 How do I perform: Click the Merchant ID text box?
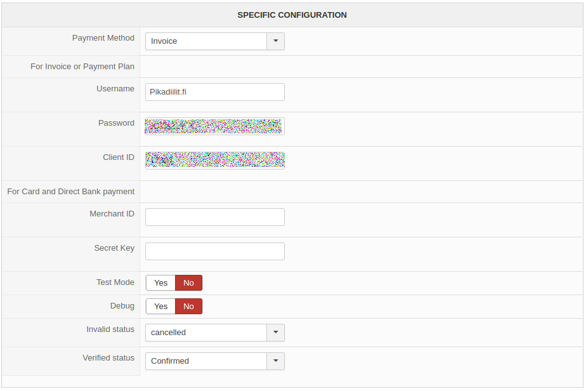point(215,217)
